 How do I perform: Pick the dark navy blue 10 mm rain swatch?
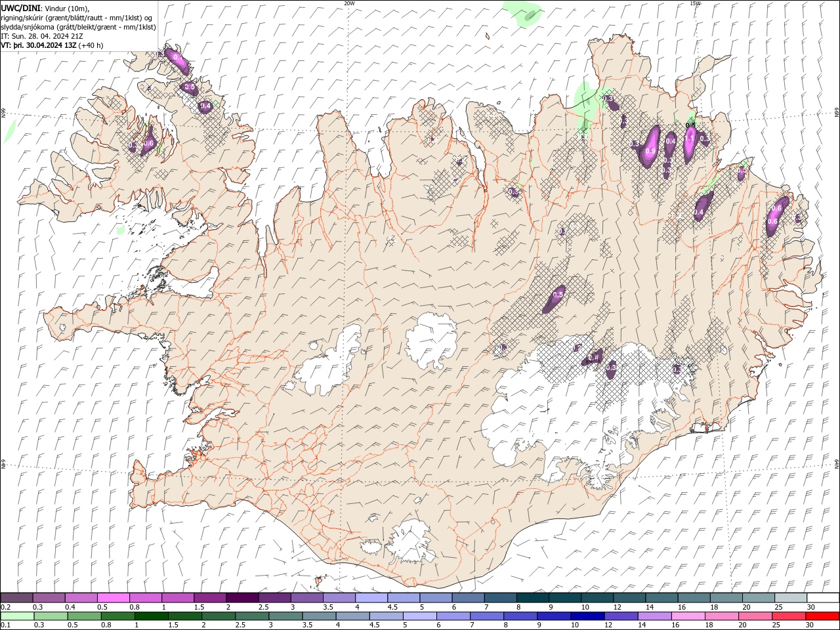point(587,616)
